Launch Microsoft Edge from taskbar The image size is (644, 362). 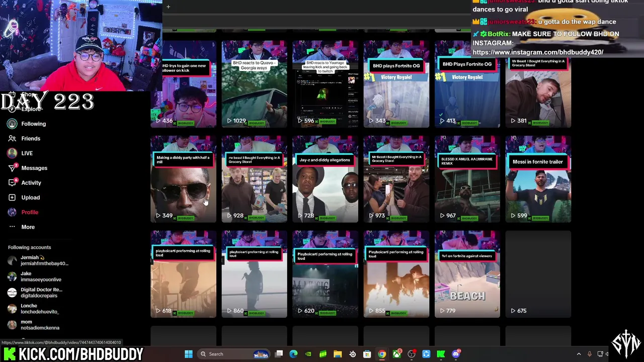point(294,354)
